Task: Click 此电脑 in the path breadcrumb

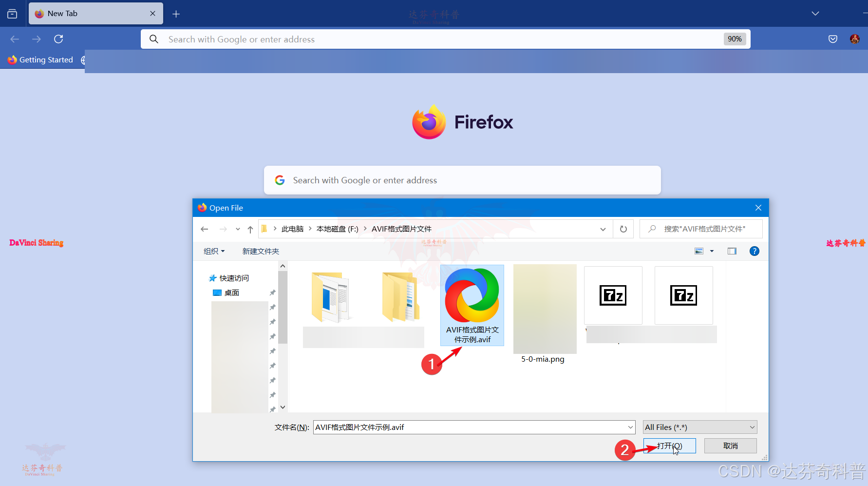Action: coord(292,229)
